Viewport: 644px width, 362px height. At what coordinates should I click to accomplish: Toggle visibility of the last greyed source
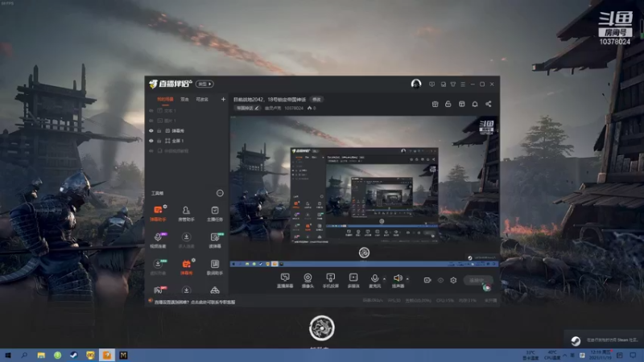[151, 151]
